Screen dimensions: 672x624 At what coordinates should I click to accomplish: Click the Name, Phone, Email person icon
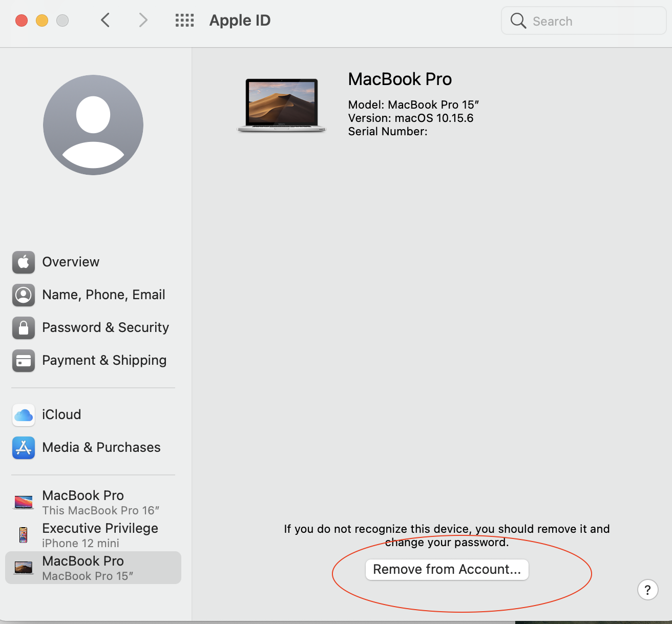point(24,295)
